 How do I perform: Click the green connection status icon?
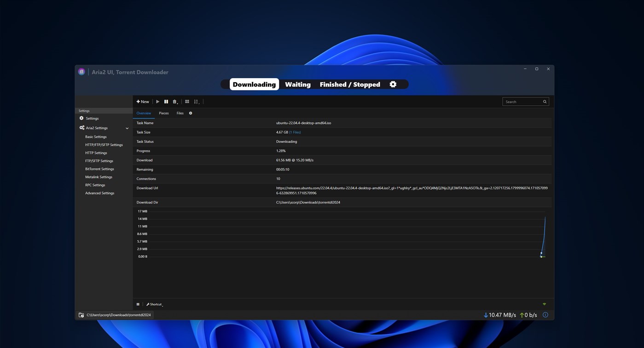(544, 304)
